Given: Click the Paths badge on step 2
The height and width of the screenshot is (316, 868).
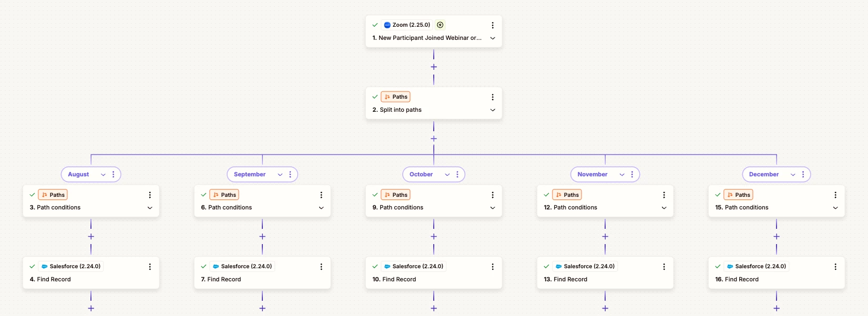Looking at the screenshot, I should [x=395, y=97].
